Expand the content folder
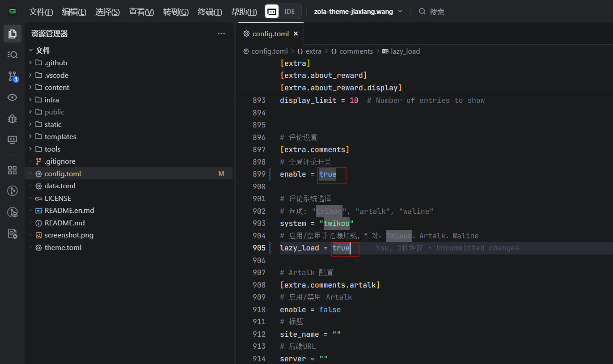613x364 pixels. click(30, 87)
